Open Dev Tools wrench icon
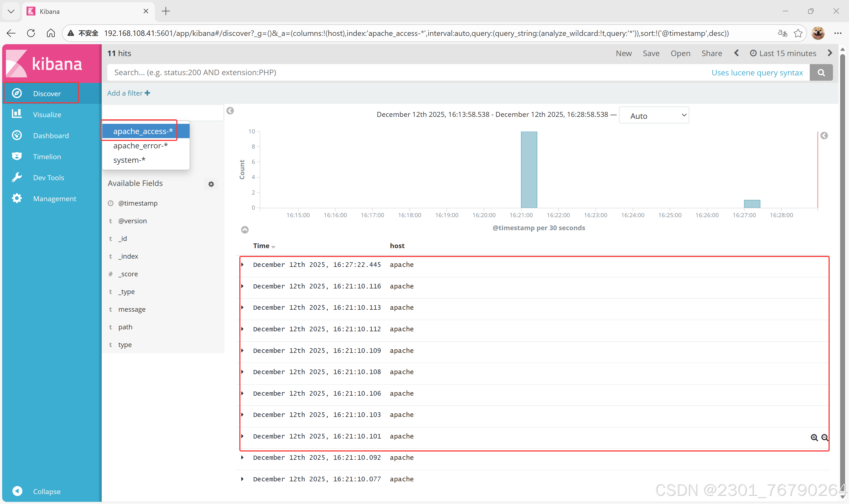 17,177
